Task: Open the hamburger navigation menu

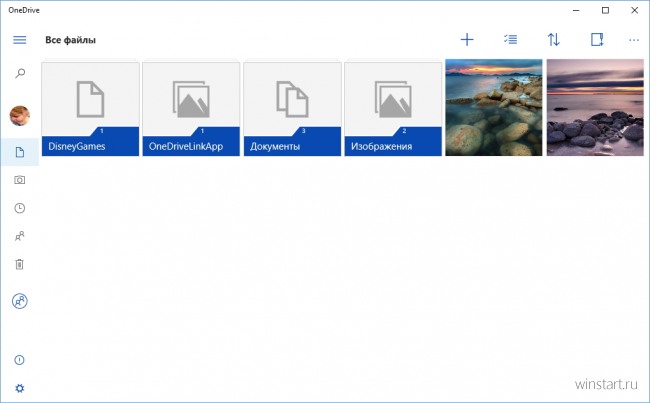Action: [x=19, y=40]
